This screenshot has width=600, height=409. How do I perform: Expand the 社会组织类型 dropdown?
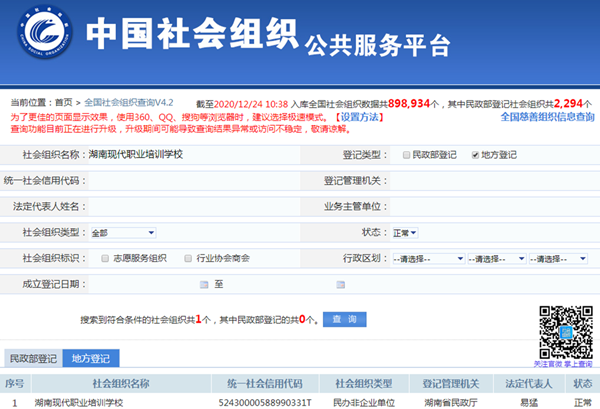122,233
